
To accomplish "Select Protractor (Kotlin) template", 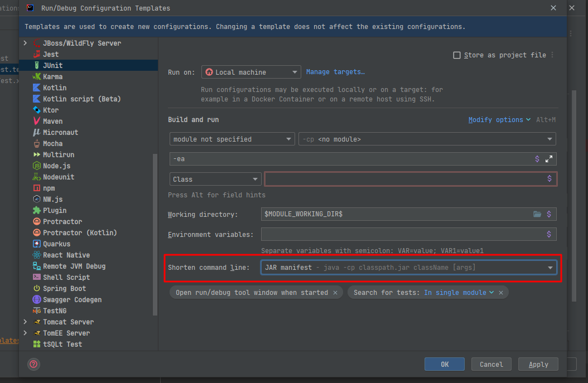I will [x=80, y=232].
